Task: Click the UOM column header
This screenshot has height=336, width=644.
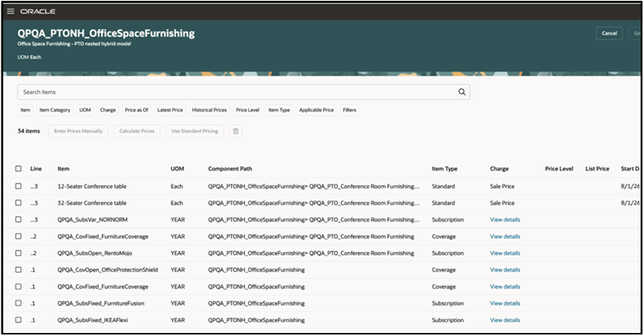Action: coord(177,169)
